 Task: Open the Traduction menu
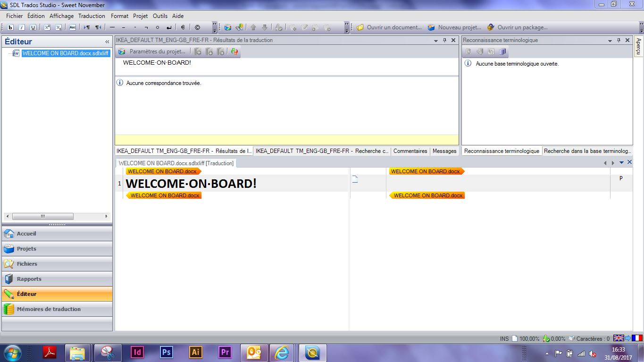pyautogui.click(x=92, y=16)
